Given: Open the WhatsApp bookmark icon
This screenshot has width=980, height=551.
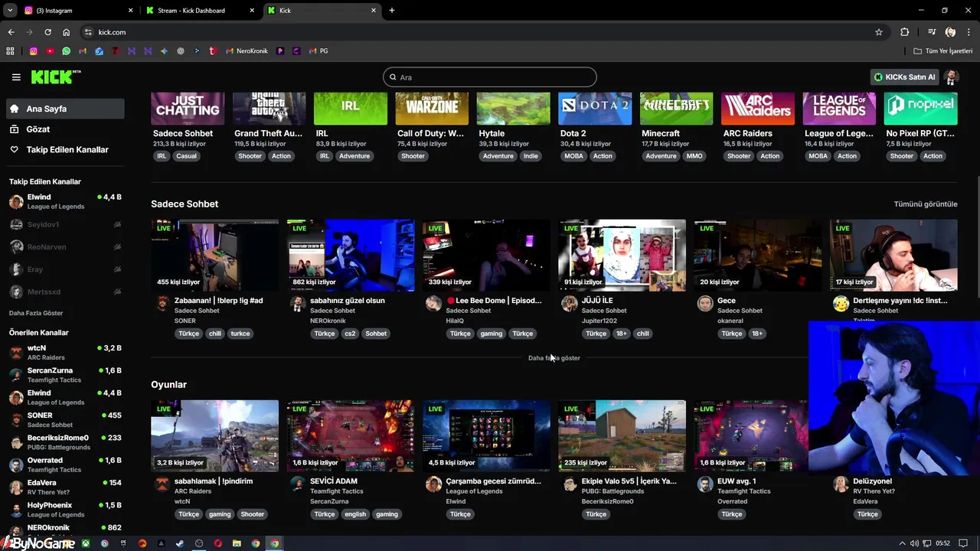Looking at the screenshot, I should [67, 51].
